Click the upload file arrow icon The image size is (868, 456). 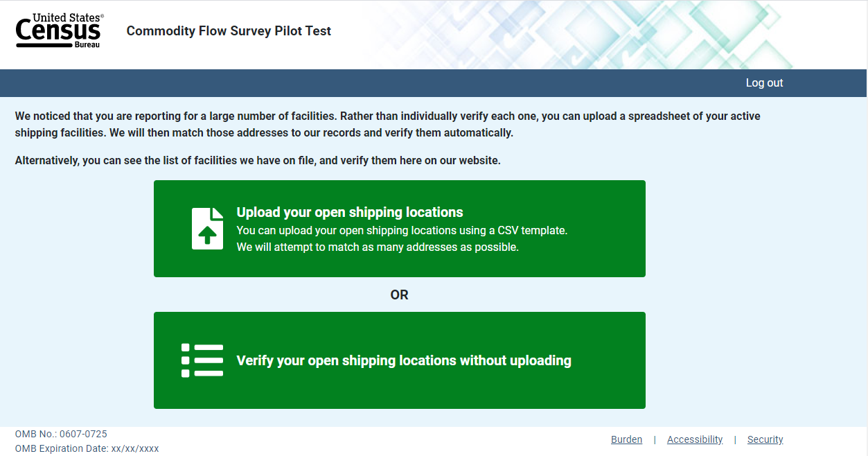(207, 229)
